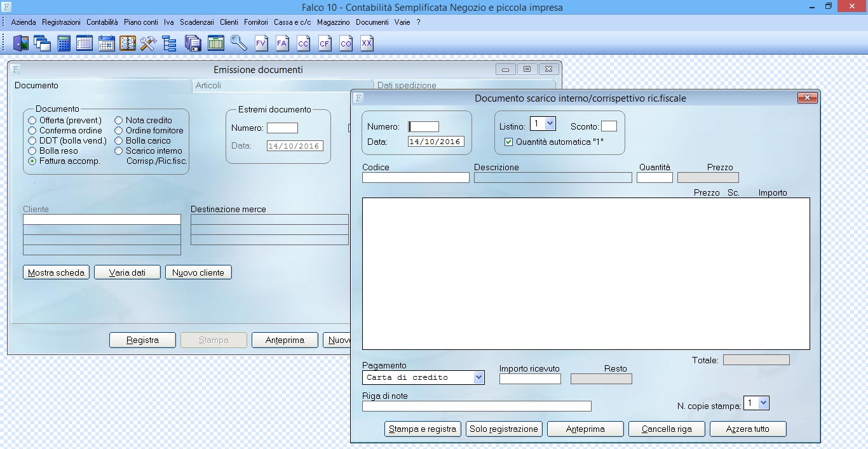
Task: Click the Nuovo cliente button
Action: click(198, 272)
